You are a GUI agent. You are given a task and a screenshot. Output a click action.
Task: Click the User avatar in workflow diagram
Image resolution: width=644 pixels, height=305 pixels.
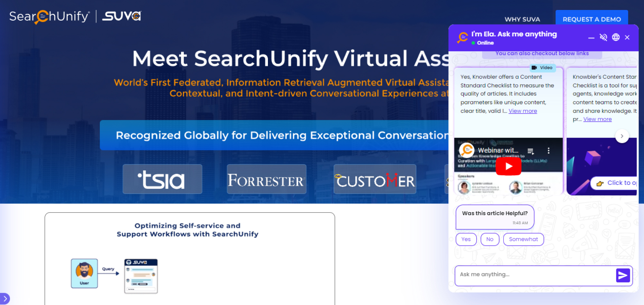click(84, 273)
